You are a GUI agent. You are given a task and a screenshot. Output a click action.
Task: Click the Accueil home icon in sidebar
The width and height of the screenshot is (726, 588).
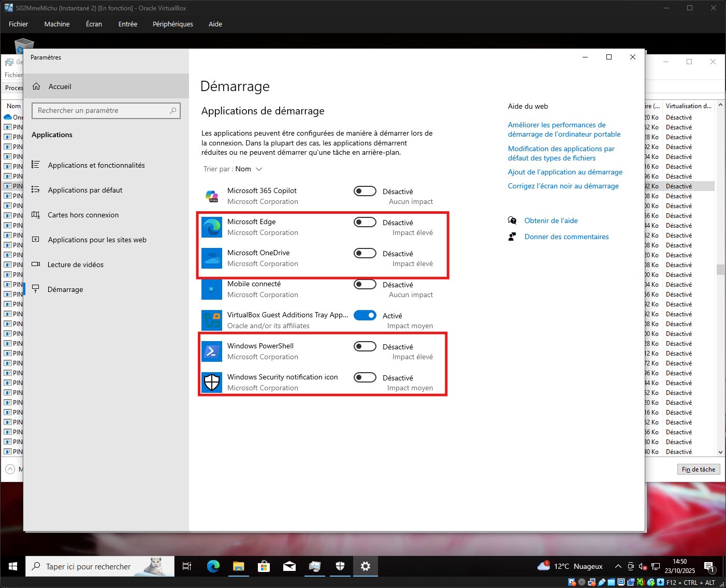[37, 86]
